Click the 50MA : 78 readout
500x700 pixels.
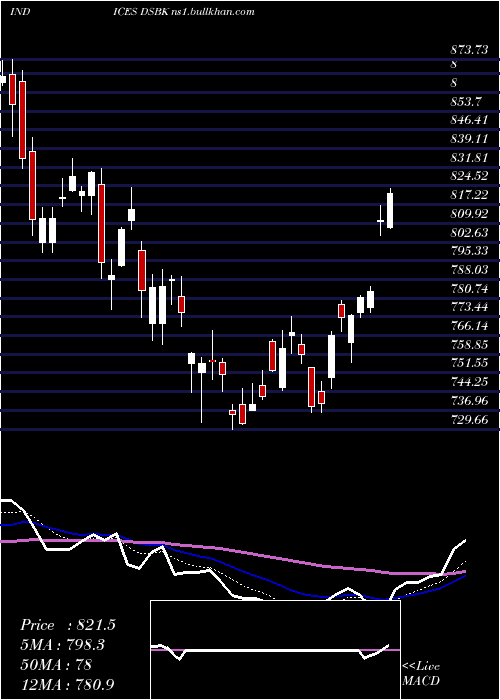click(x=56, y=664)
